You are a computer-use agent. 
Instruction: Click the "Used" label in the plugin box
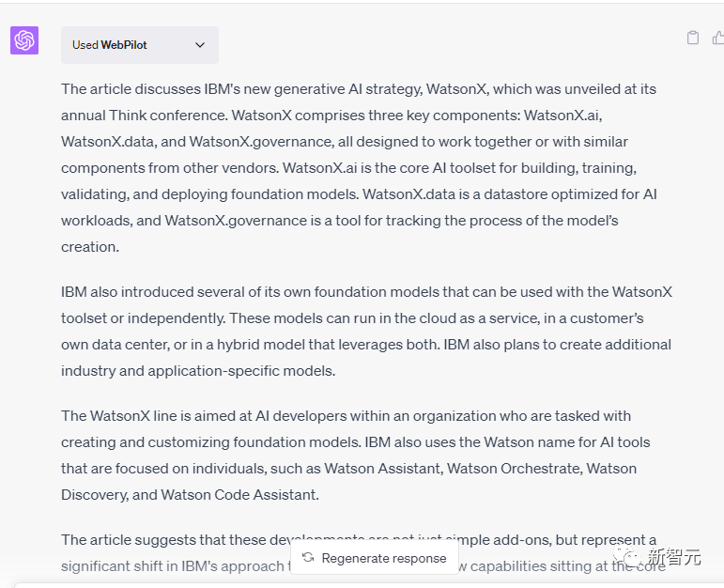85,45
